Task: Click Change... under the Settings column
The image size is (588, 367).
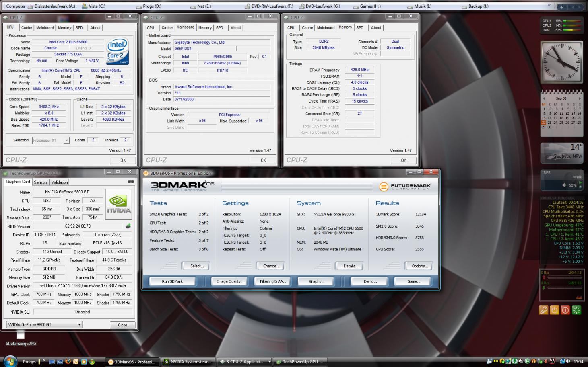Action: (271, 266)
